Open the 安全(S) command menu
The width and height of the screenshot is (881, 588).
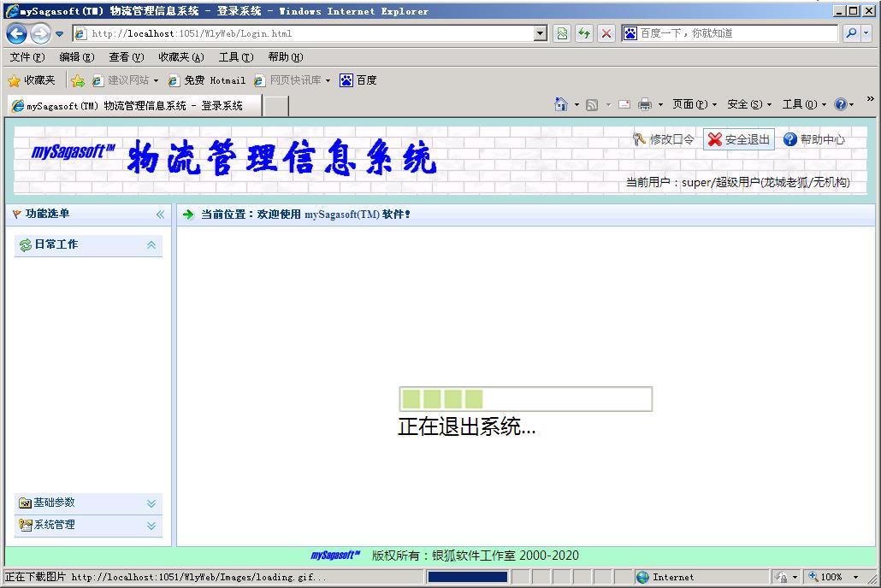[749, 104]
